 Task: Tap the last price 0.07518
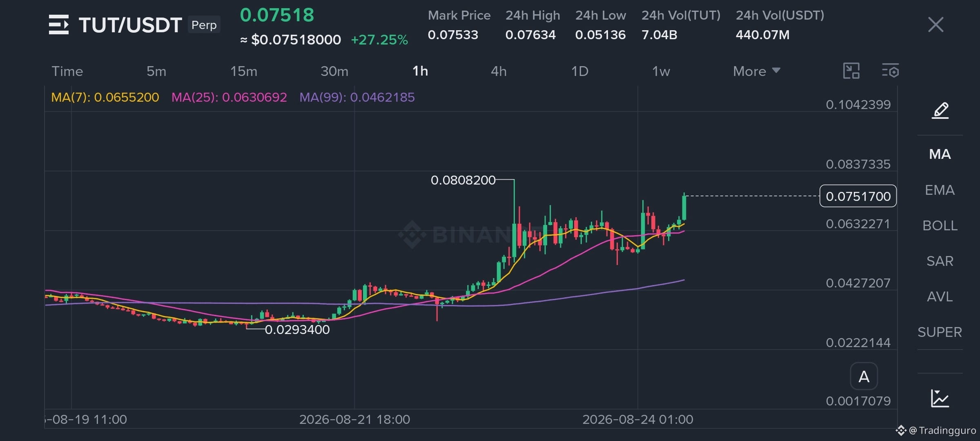(277, 15)
